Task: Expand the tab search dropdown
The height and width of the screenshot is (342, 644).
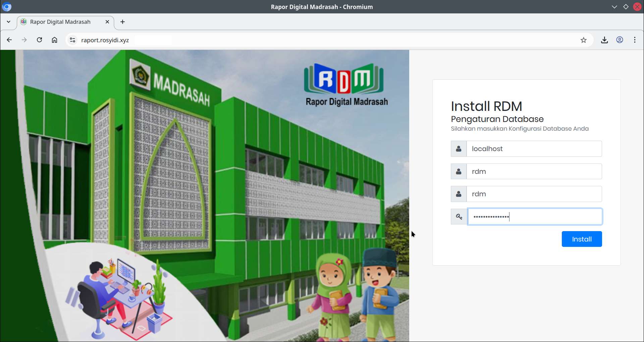Action: [9, 22]
